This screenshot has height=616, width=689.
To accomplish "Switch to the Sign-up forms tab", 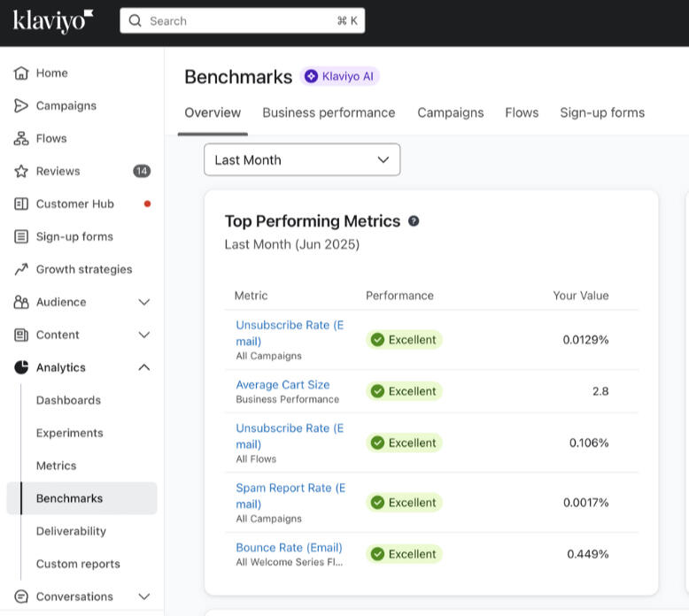I will (602, 113).
